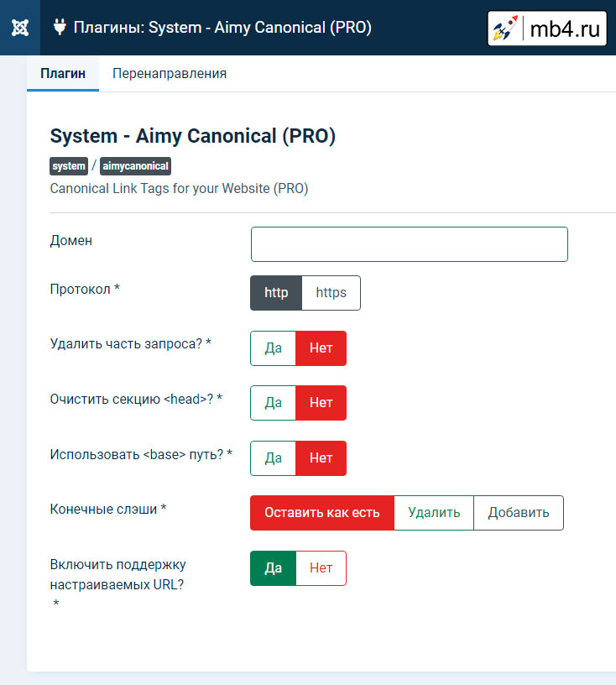Disable custom URL support with Нет
This screenshot has height=685, width=616.
321,568
